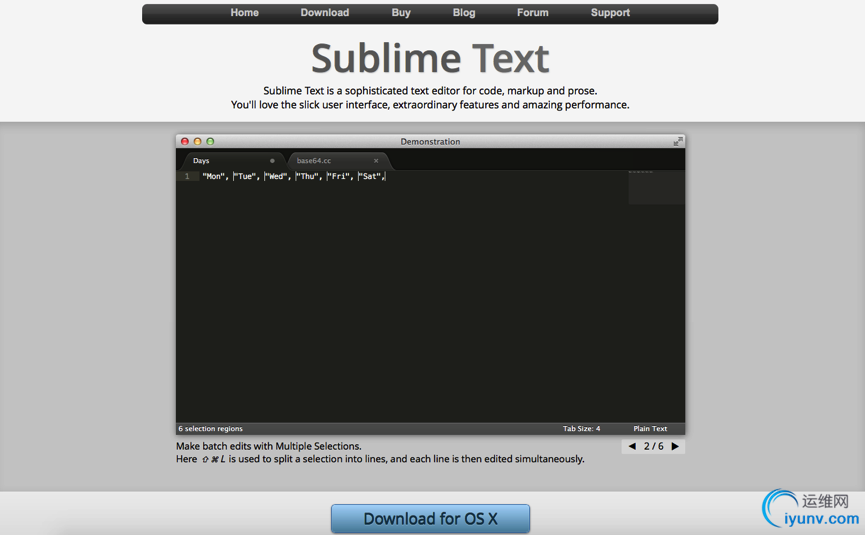
Task: Click the unsaved dot on Days tab
Action: (272, 160)
